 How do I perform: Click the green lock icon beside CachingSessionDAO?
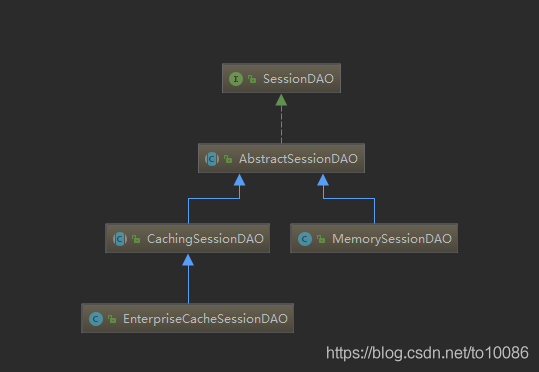(136, 239)
